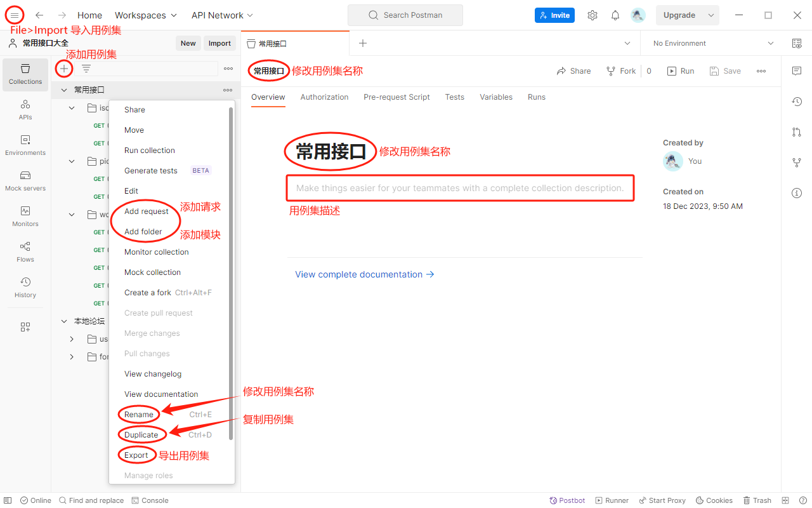Collapse the 本地论坛 collection

(x=64, y=321)
